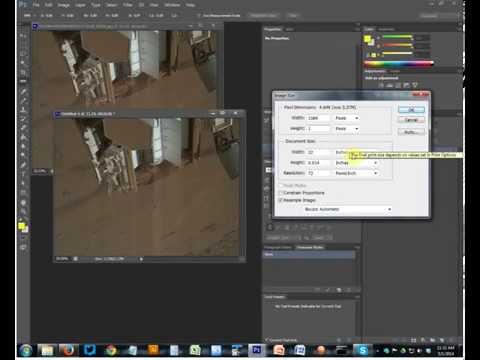Open the Bicubic Automatic resample dropdown
The image size is (480, 360).
347,209
